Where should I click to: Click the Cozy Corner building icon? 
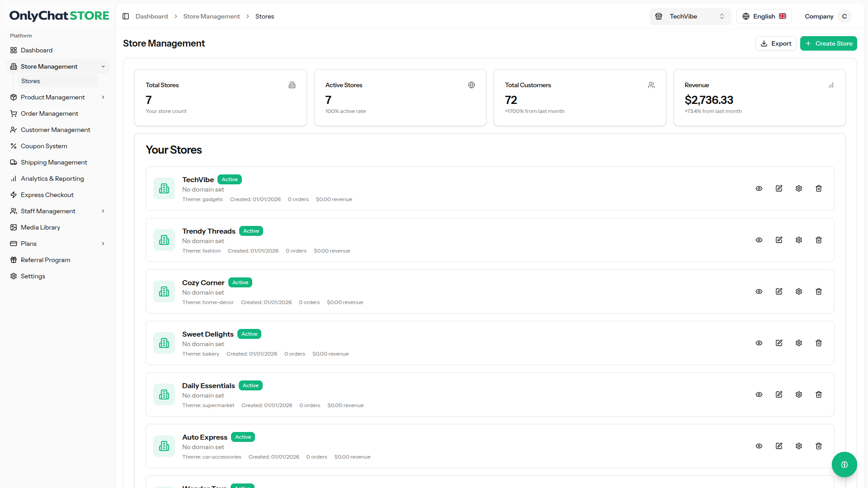(x=164, y=291)
